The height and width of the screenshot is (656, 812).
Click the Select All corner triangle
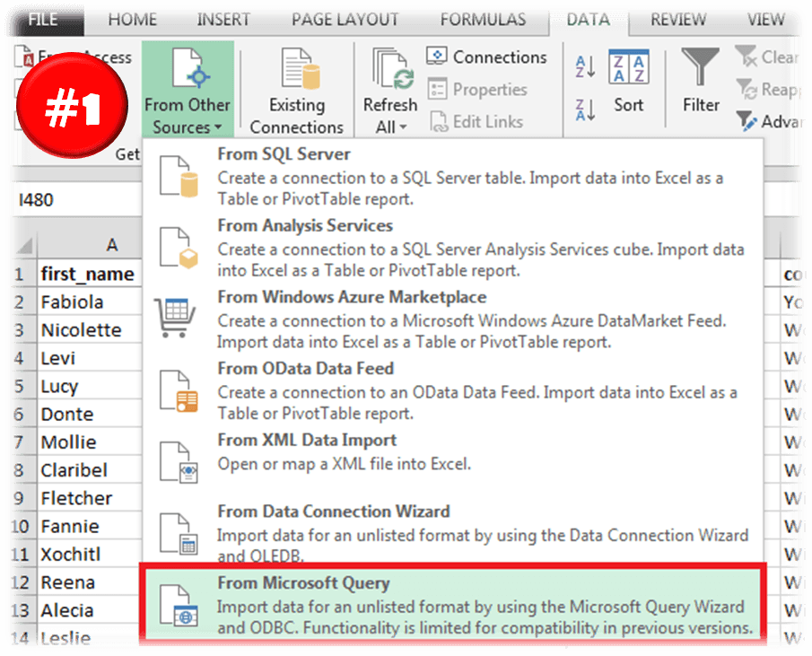(24, 245)
